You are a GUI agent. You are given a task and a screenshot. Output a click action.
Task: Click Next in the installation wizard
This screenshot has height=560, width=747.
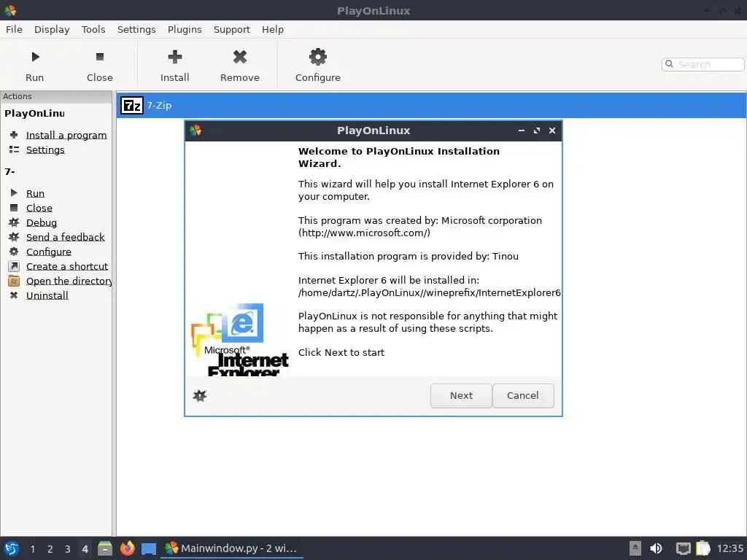coord(461,396)
